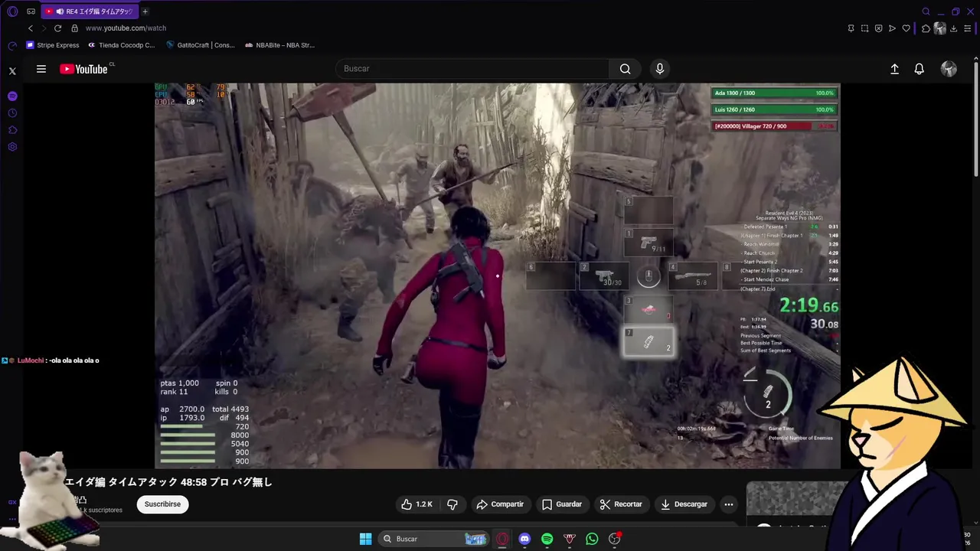The image size is (980, 551).
Task: Open browser extensions puzzle icon
Action: [926, 28]
